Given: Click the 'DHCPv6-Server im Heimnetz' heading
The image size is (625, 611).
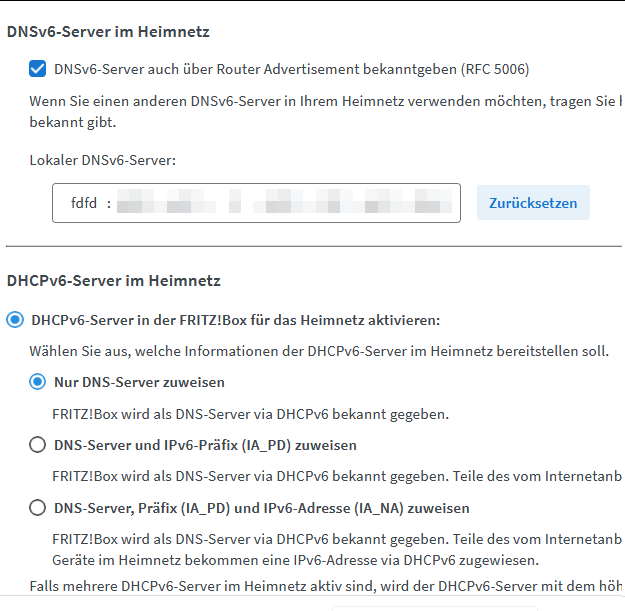Looking at the screenshot, I should coord(113,281).
